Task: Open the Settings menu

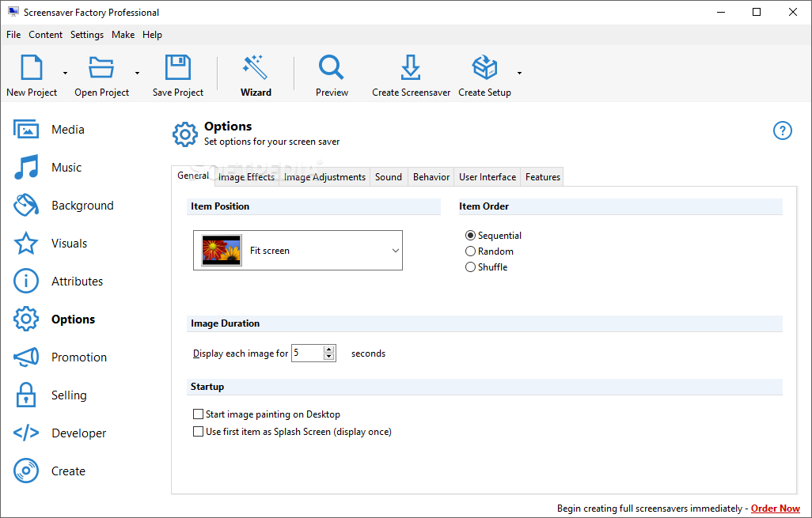Action: [x=87, y=35]
